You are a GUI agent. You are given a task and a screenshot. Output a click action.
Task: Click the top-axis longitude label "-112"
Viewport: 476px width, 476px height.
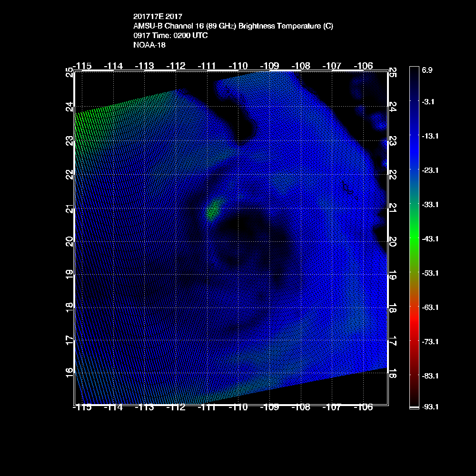point(176,66)
